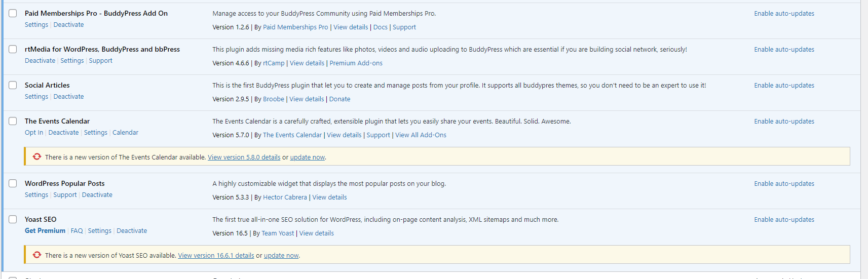
Task: Open Docs link for Paid Memberships Pro
Action: pyautogui.click(x=380, y=27)
